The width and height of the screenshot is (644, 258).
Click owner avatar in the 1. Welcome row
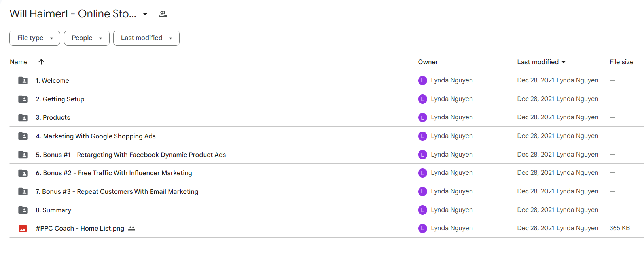422,80
